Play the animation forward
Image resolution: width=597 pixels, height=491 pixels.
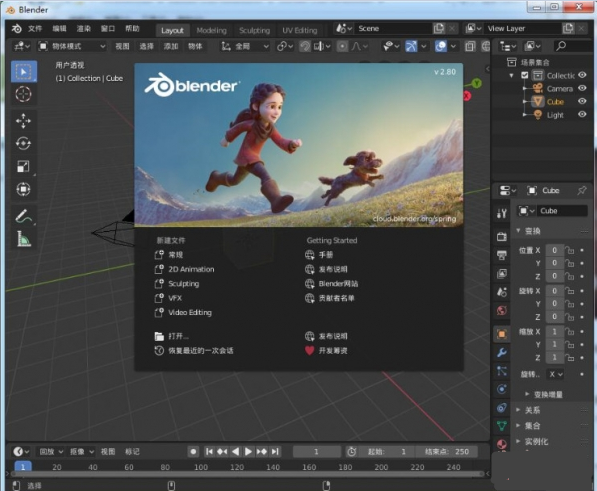(248, 452)
